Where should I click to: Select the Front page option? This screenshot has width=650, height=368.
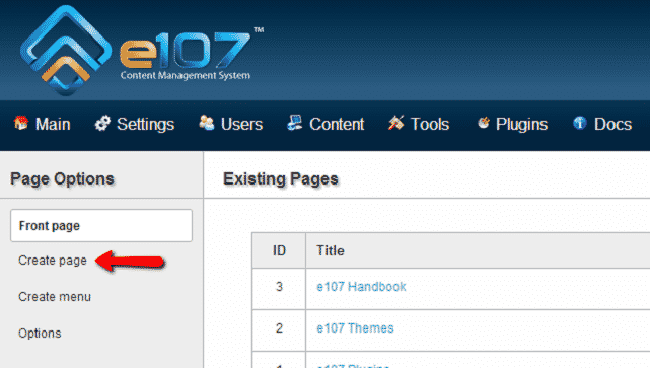pos(102,225)
